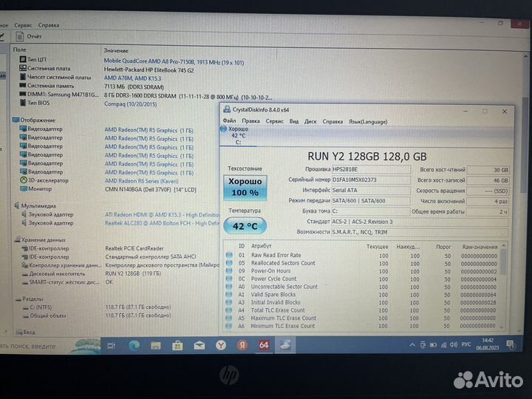Click the Хорошо 100 % health status button
This screenshot has height=399, width=532.
point(245,187)
